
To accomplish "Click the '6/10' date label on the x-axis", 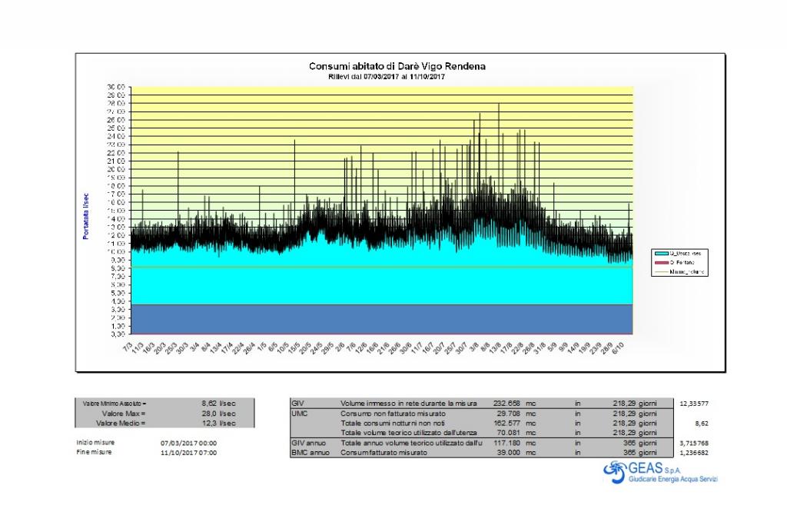I will (x=618, y=347).
